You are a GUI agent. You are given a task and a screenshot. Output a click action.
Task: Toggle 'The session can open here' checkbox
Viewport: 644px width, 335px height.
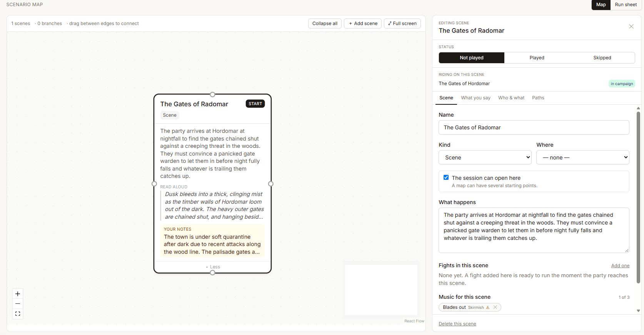tap(446, 178)
